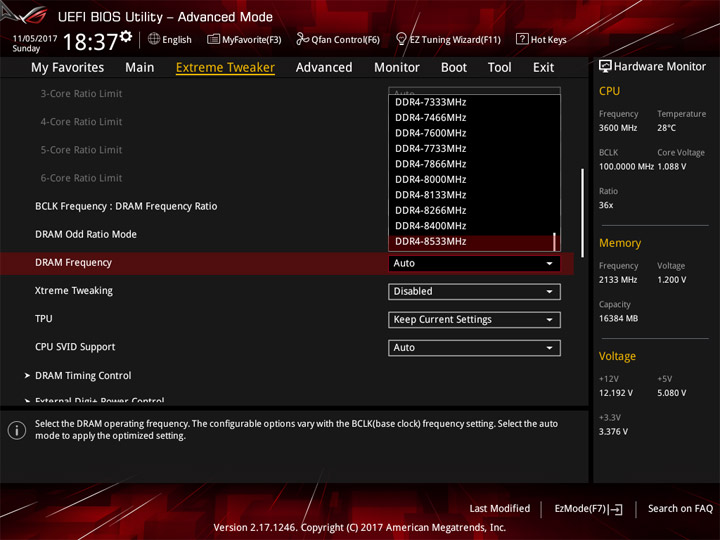This screenshot has width=720, height=540.
Task: Open the Advanced tab
Action: (x=324, y=68)
